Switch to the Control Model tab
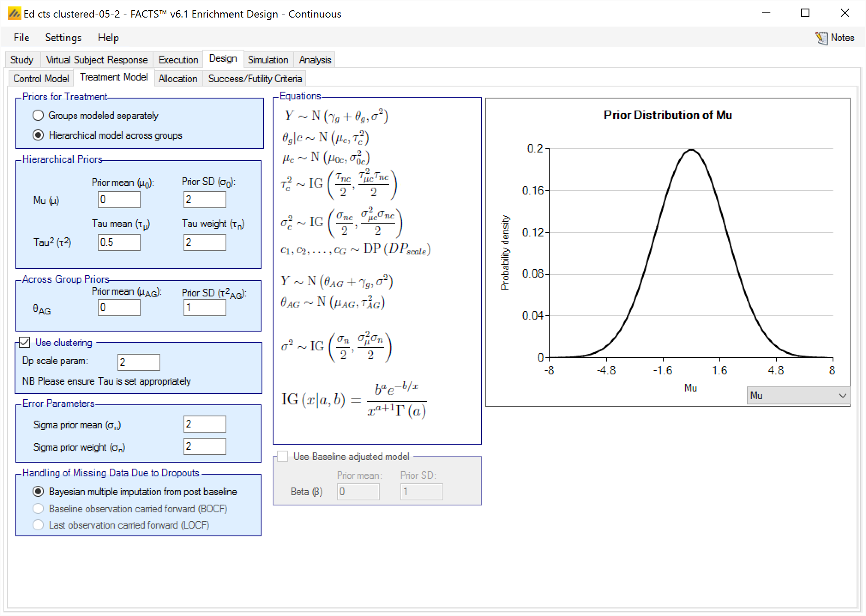 point(41,79)
